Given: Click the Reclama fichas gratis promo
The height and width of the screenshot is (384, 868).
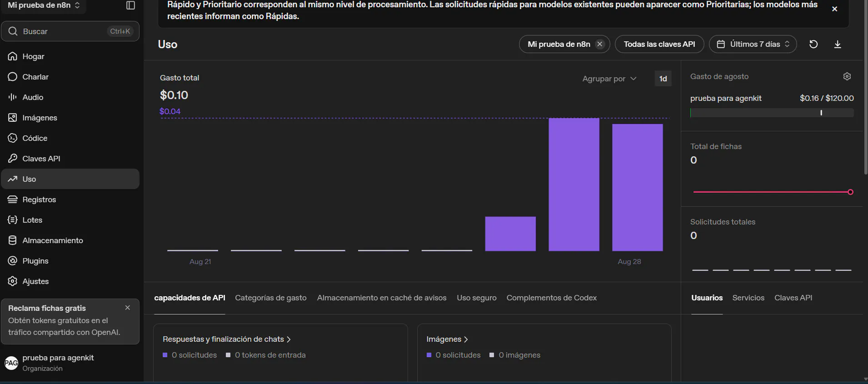Looking at the screenshot, I should click(x=70, y=321).
